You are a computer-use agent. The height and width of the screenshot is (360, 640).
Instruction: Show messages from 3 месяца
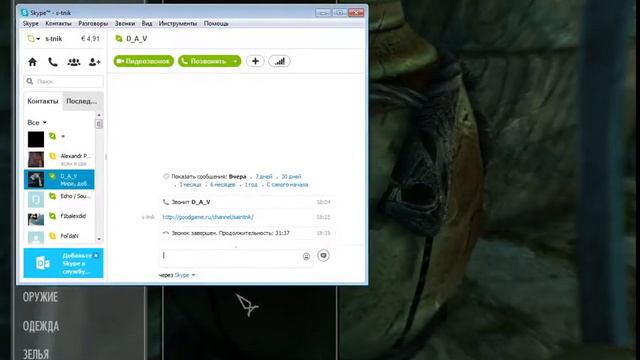[190, 185]
